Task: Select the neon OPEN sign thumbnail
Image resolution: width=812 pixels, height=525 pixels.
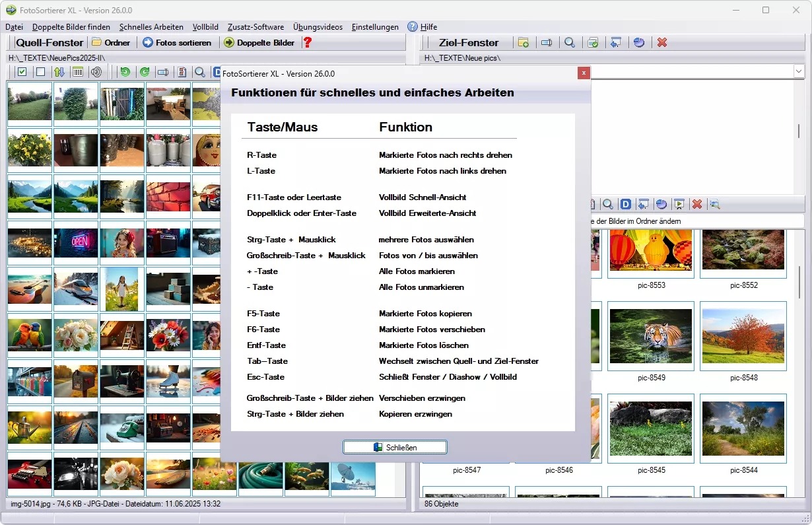Action: [x=76, y=242]
